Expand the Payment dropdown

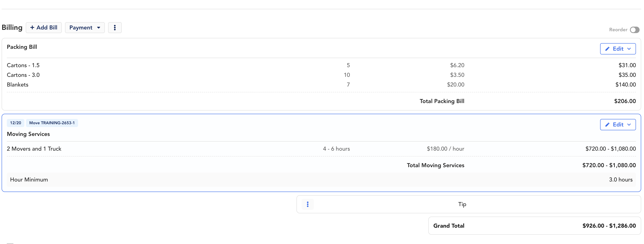click(85, 28)
